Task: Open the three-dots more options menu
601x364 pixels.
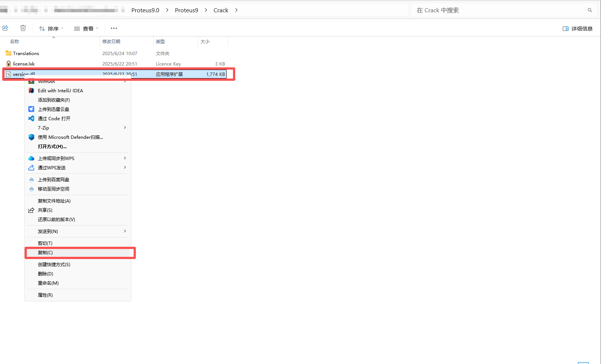Action: [114, 28]
